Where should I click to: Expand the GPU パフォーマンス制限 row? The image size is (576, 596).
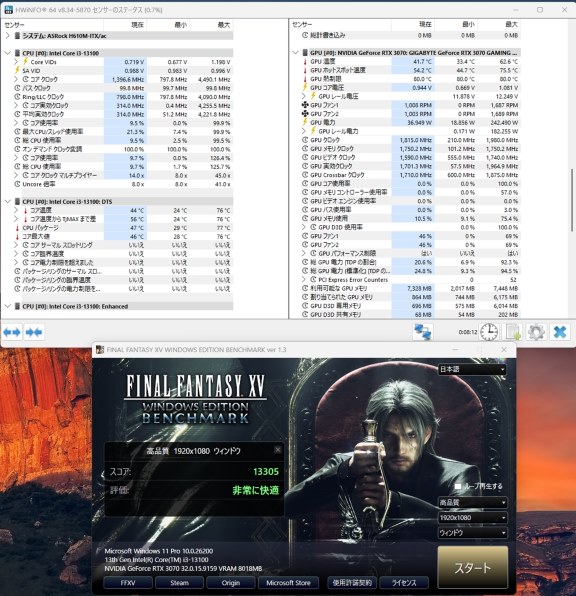pos(304,253)
